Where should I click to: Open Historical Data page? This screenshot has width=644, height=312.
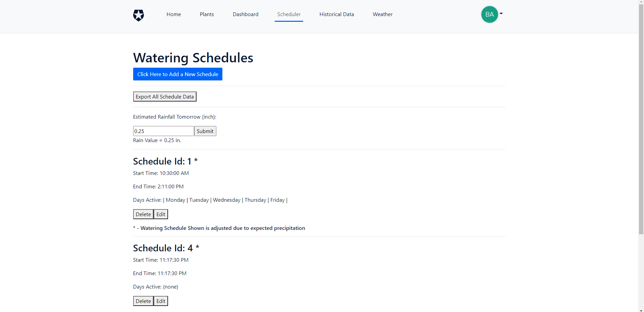(x=336, y=14)
